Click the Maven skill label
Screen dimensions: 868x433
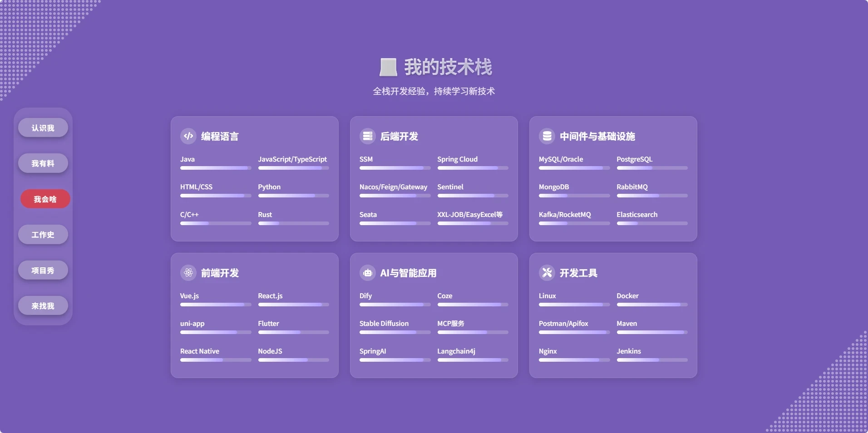pyautogui.click(x=626, y=324)
